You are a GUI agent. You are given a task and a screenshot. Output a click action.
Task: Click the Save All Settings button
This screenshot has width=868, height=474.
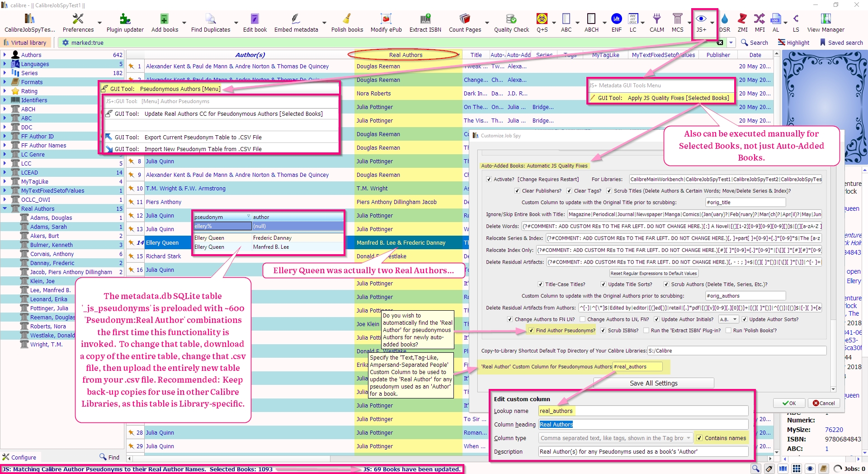pyautogui.click(x=654, y=383)
